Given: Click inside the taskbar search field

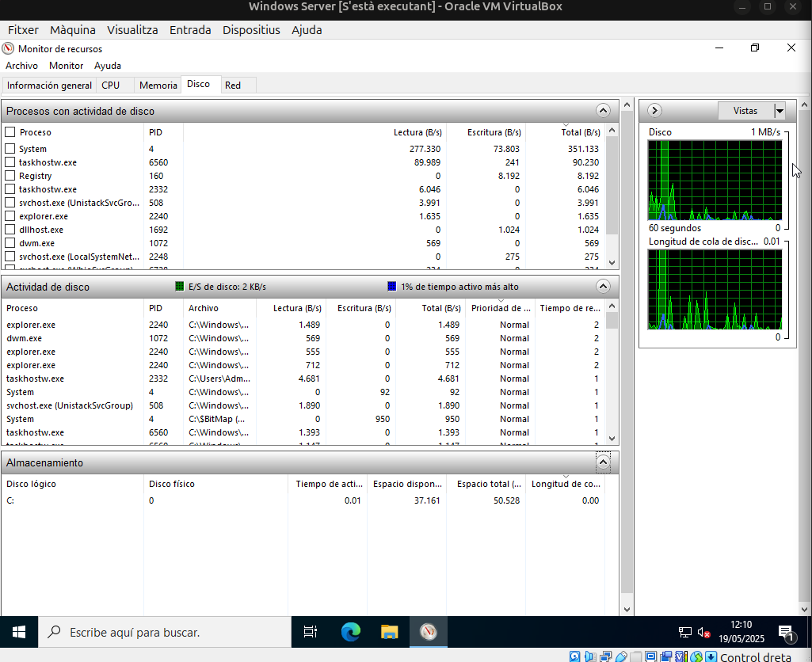Looking at the screenshot, I should click(158, 632).
